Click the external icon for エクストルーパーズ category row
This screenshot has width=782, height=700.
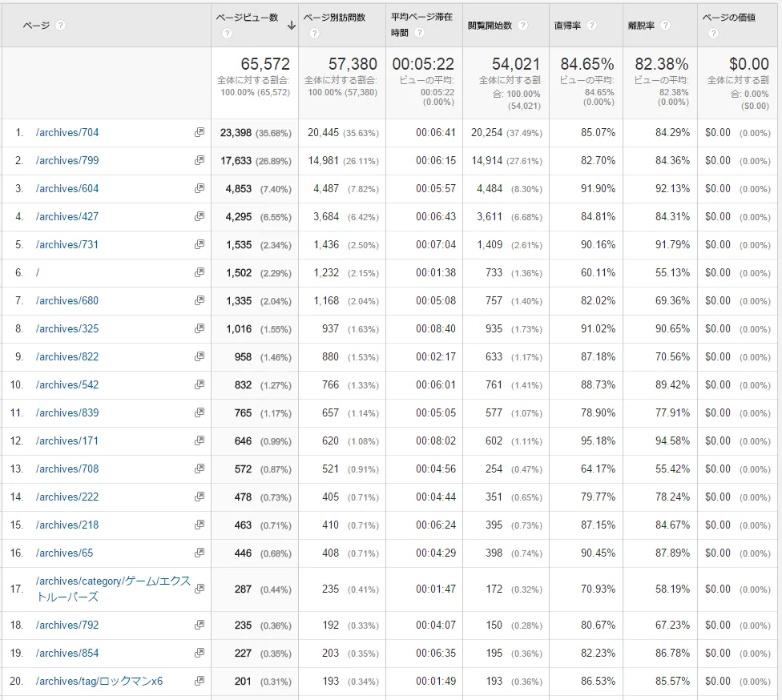(200, 589)
